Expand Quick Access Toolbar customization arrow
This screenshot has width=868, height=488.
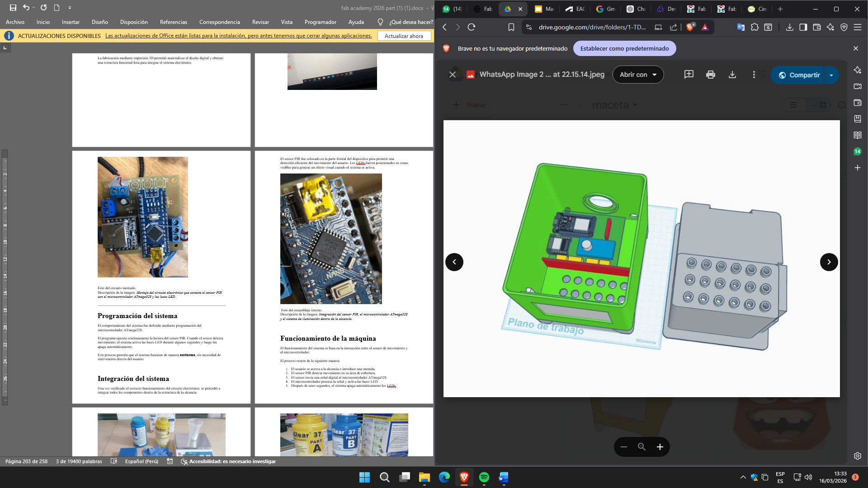click(70, 8)
